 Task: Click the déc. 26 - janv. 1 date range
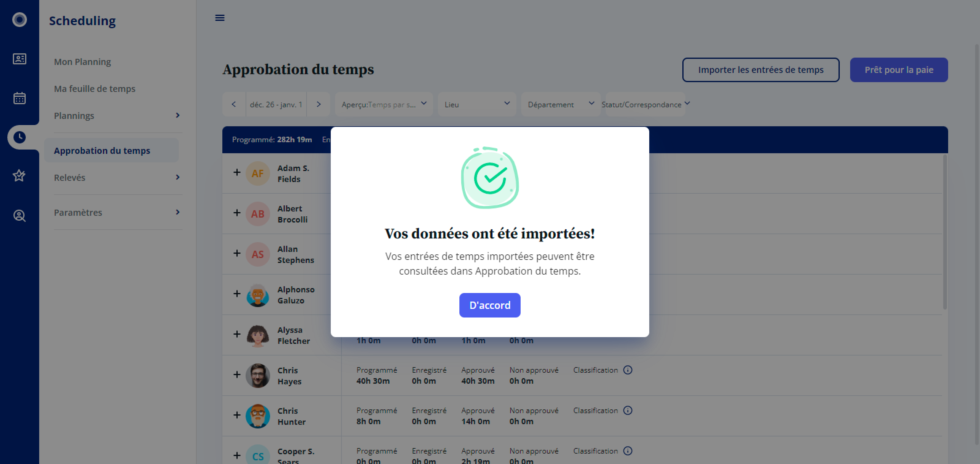276,104
